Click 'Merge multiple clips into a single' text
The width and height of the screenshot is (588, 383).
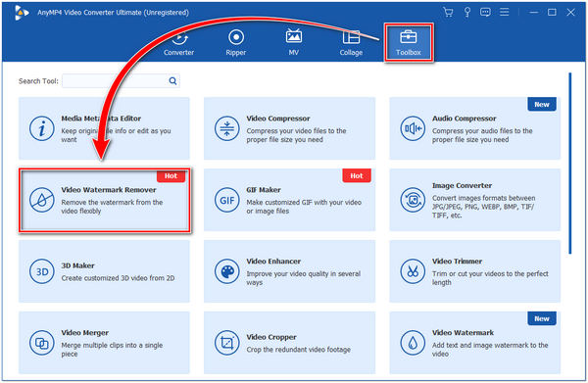pos(112,345)
